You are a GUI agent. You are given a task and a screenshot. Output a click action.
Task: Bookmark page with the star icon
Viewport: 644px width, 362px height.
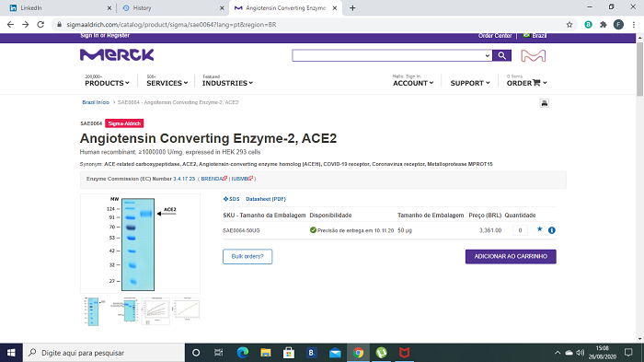(569, 25)
